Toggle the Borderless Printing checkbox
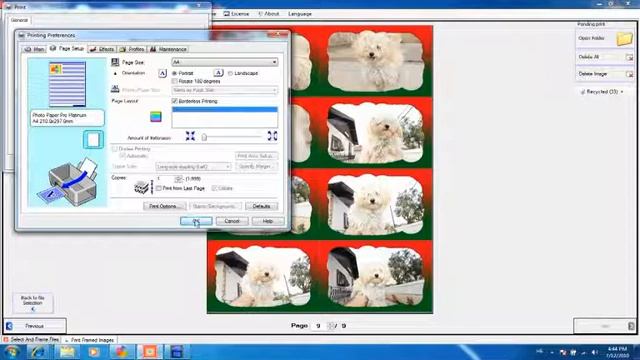This screenshot has width=640, height=360. [175, 101]
